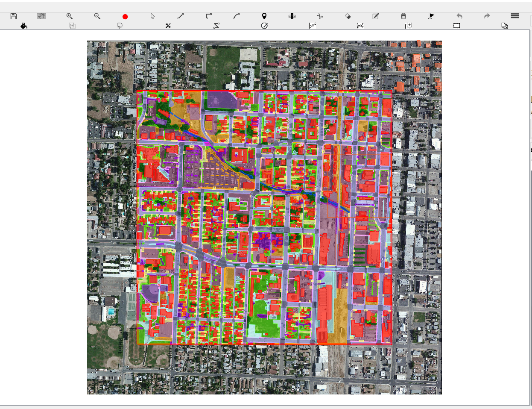
Task: Select the scissors cut tool
Action: pos(320,16)
